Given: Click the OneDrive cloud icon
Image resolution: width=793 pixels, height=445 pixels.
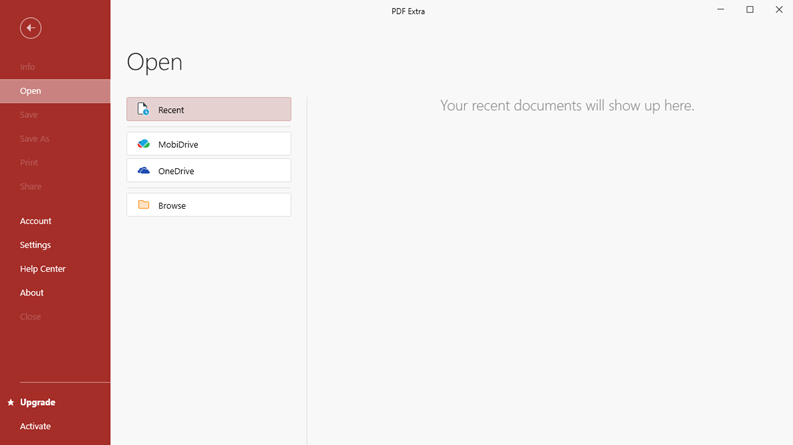Looking at the screenshot, I should [x=144, y=170].
